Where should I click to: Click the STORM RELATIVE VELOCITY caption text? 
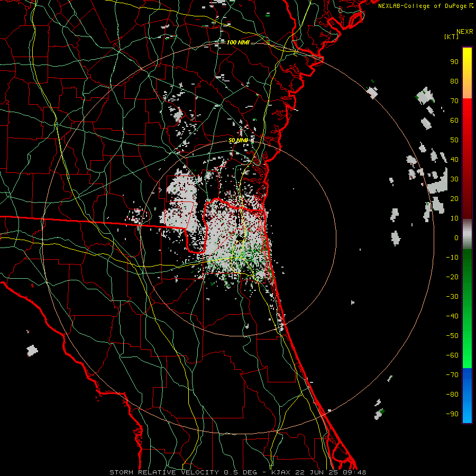(x=164, y=472)
